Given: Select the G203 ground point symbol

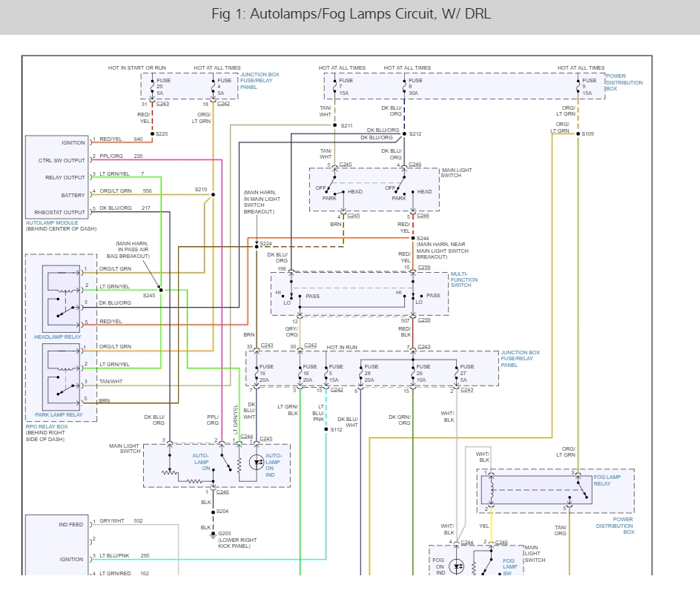Looking at the screenshot, I should point(213,533).
